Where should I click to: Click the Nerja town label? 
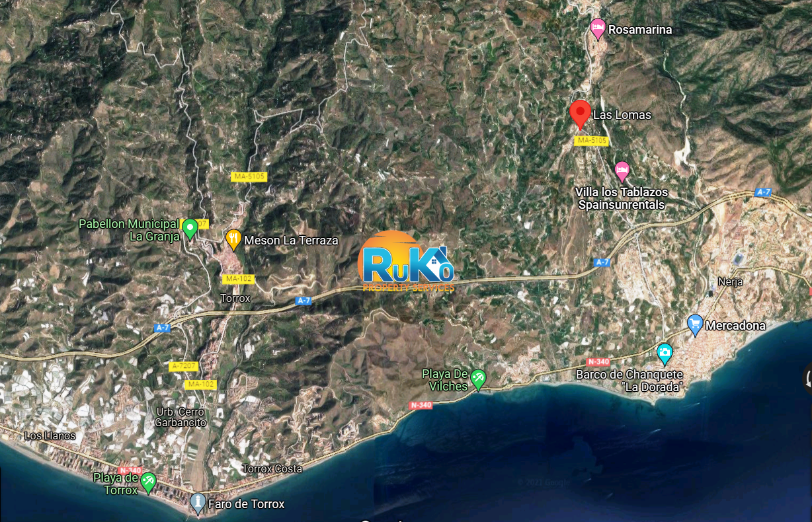point(731,282)
